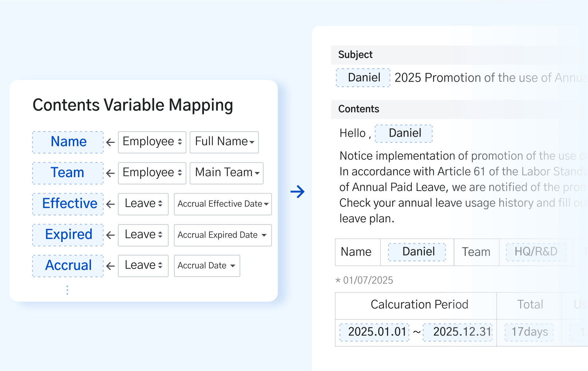Select the Expired variable tag

point(68,235)
